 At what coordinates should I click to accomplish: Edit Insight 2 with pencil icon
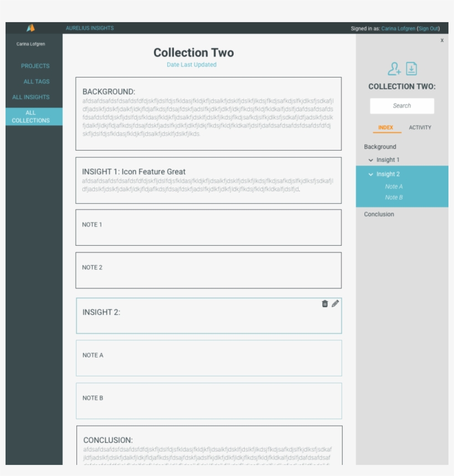point(336,303)
